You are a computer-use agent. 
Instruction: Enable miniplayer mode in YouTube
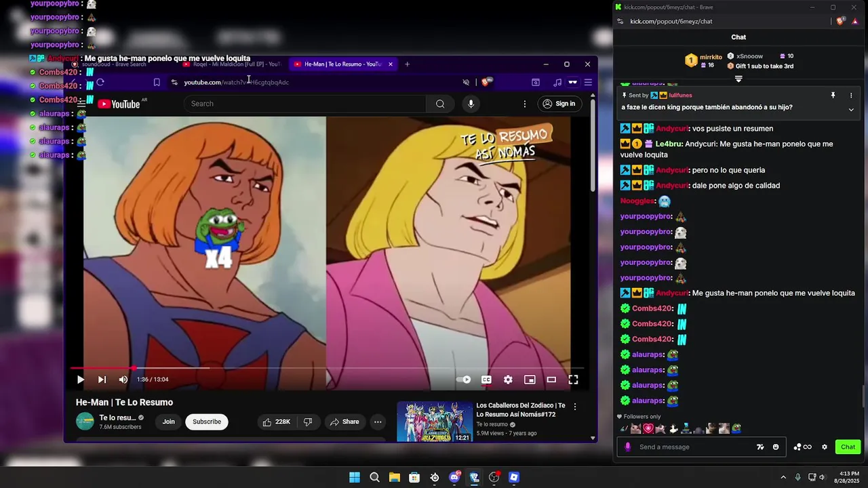coord(530,380)
